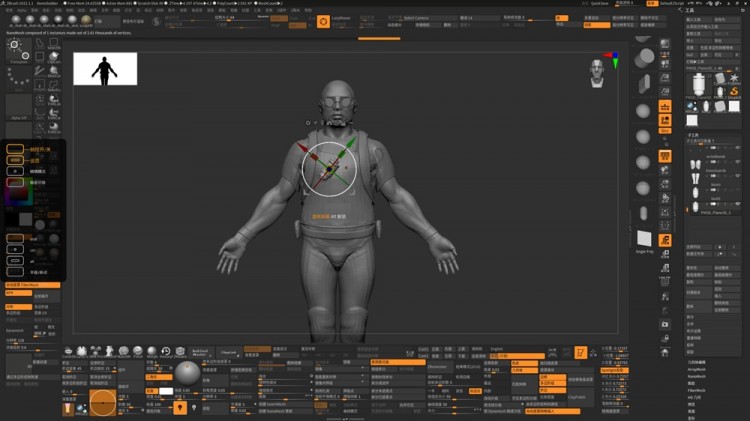Screen dimensions: 750x421
Task: Select the Pinch brush icon
Action: point(138,352)
